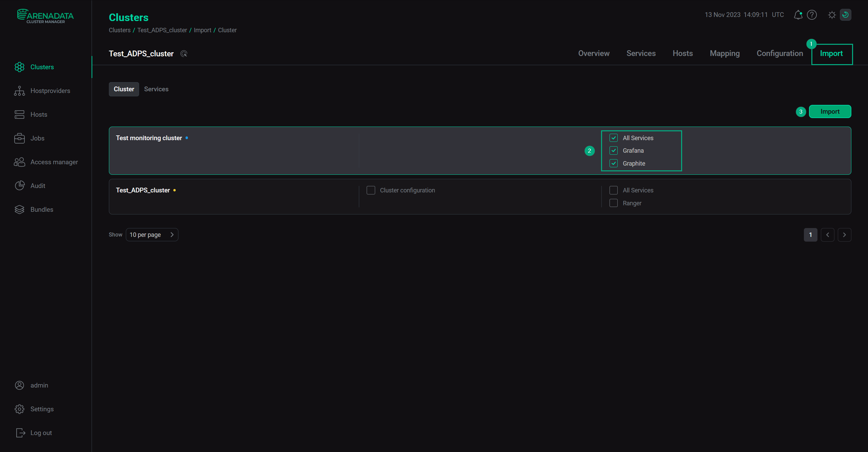Open the Hostproviders sidebar icon

(20, 91)
